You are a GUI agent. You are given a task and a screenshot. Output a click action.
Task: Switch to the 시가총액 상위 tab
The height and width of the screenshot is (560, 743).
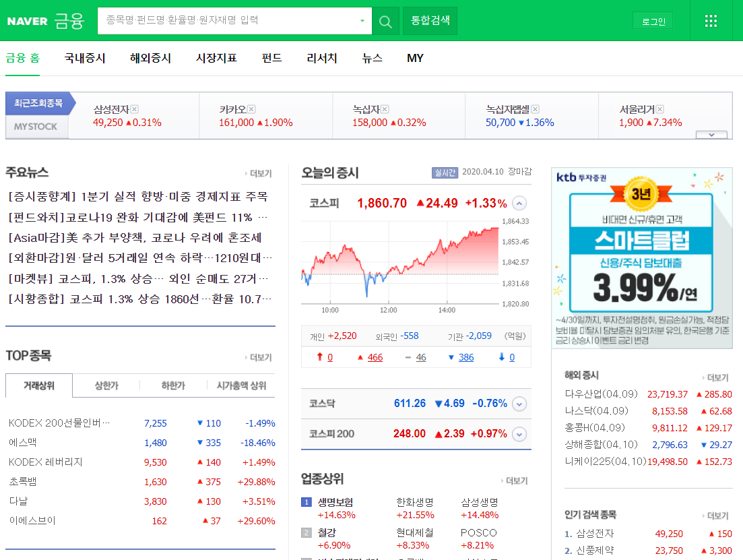click(241, 385)
